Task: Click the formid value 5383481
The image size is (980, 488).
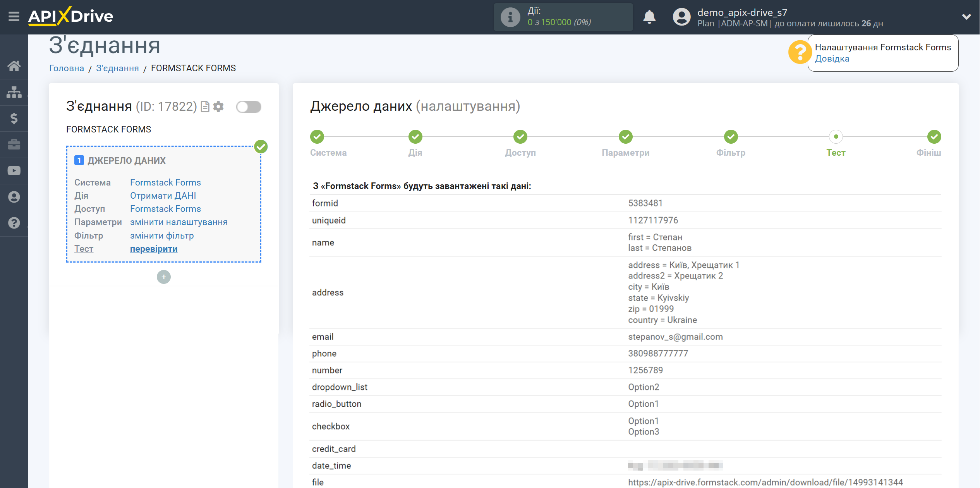Action: (x=645, y=203)
